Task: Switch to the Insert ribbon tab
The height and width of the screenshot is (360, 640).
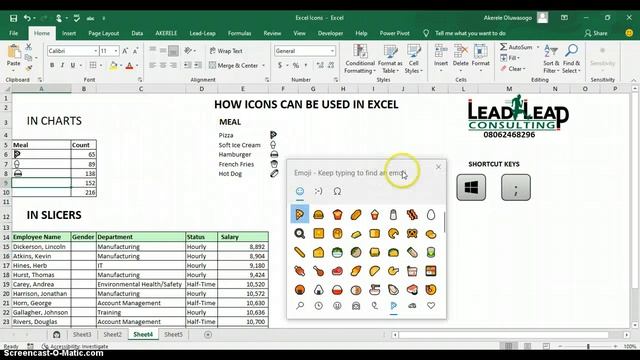Action: tap(69, 33)
